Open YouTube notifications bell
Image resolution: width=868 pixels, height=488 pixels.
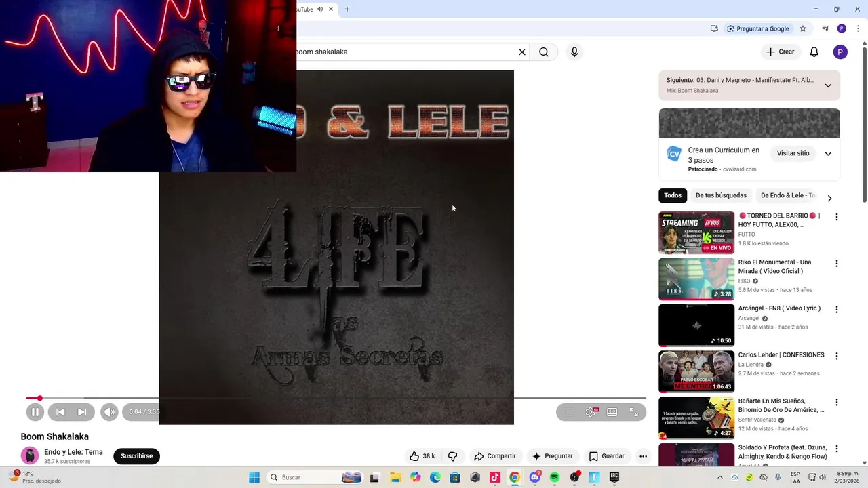[814, 52]
